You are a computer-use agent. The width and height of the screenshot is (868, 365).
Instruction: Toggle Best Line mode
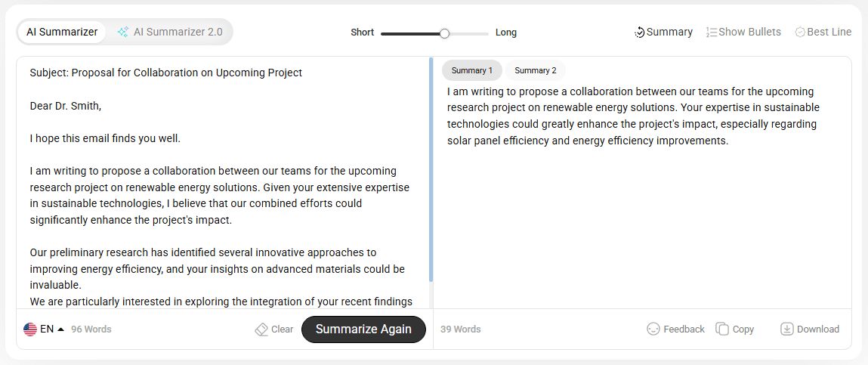coord(823,32)
